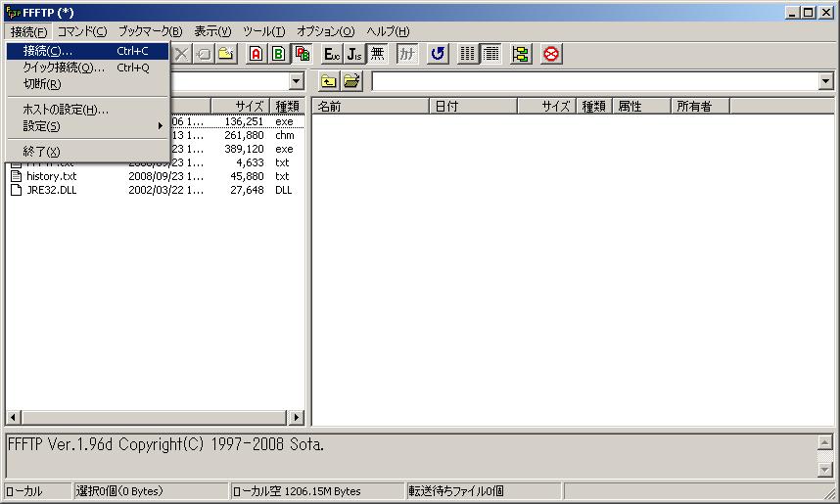
Task: Choose 終了(X) to exit
Action: (x=88, y=151)
